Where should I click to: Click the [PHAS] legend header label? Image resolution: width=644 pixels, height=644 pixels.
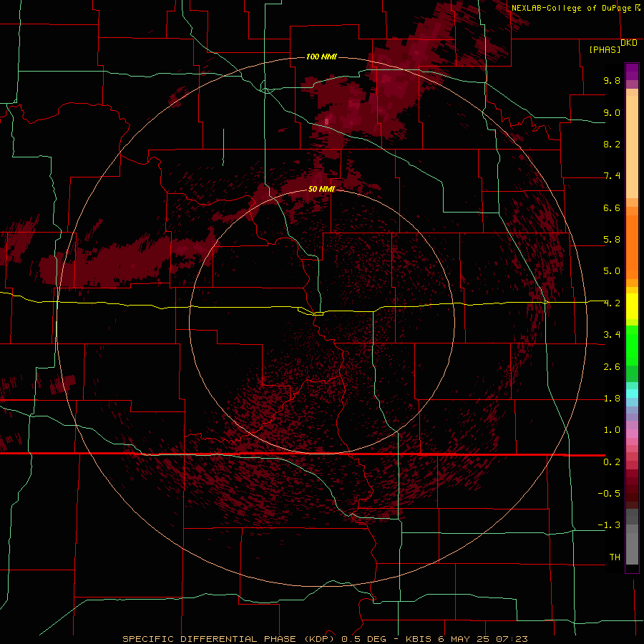[605, 49]
